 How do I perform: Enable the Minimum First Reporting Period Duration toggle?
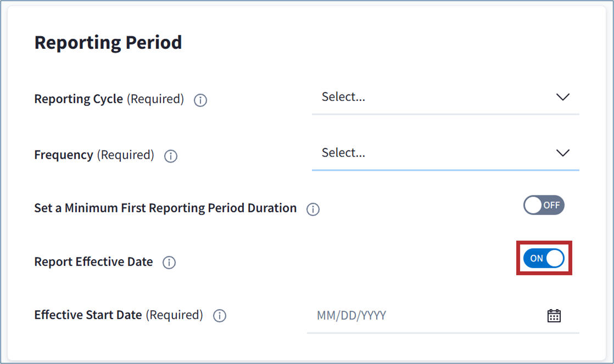(x=544, y=205)
